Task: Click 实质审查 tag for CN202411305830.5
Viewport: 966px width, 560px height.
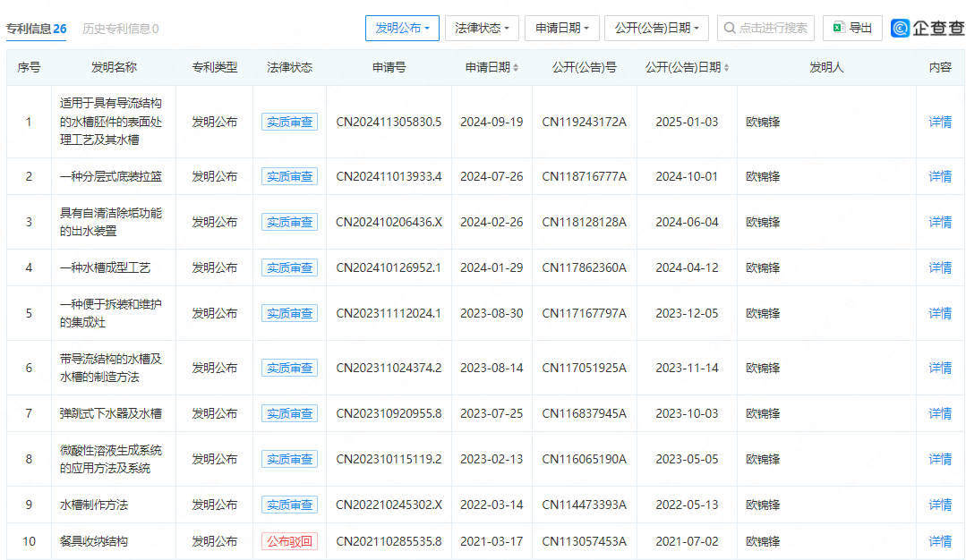Action: pyautogui.click(x=289, y=122)
